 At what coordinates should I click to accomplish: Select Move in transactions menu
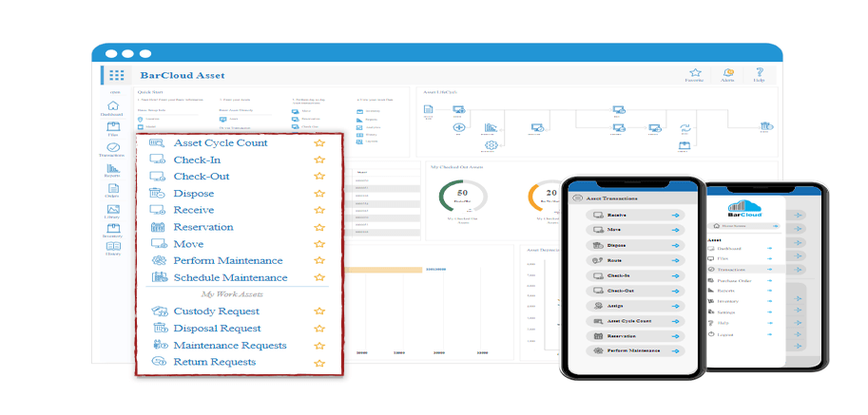coord(189,244)
